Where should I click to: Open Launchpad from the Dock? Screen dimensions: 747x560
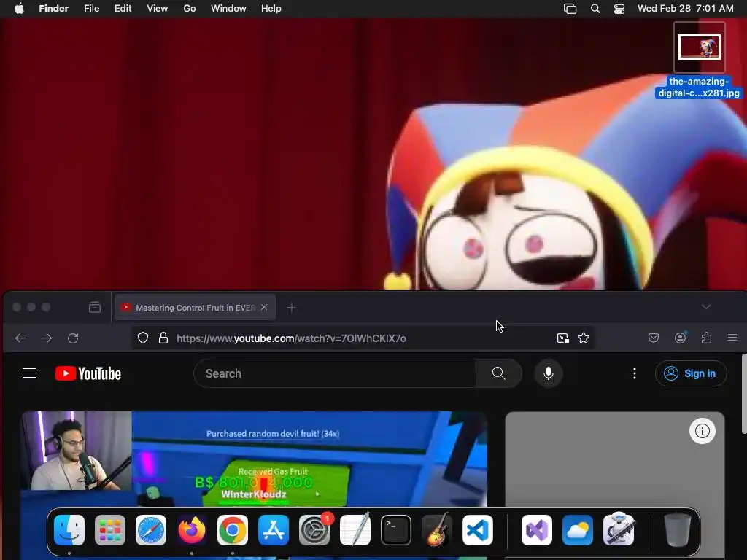(110, 530)
